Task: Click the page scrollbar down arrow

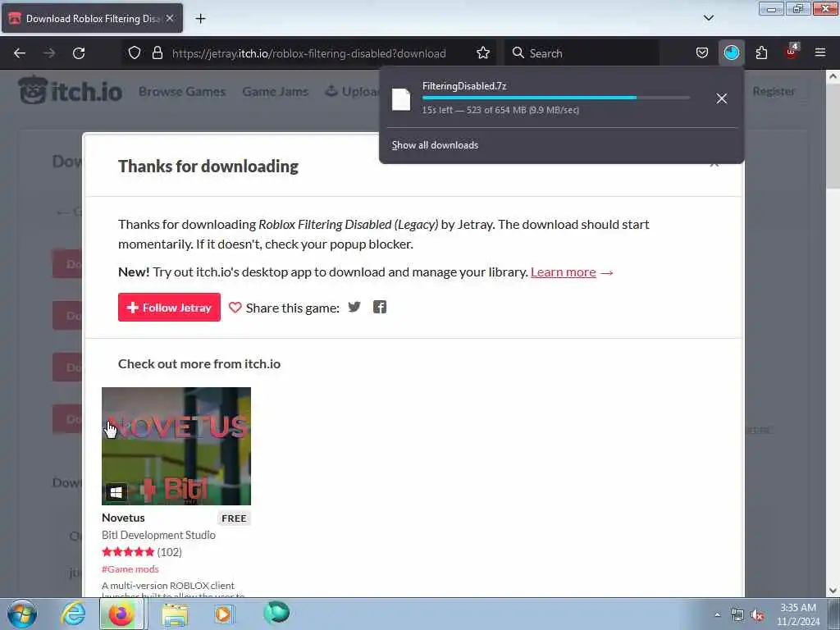Action: (x=833, y=591)
